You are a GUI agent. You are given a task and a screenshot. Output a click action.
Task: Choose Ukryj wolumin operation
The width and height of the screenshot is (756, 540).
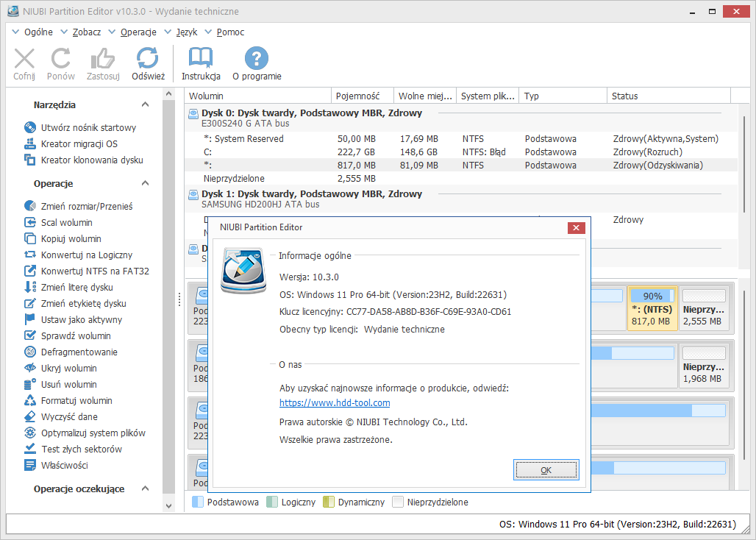(x=61, y=369)
